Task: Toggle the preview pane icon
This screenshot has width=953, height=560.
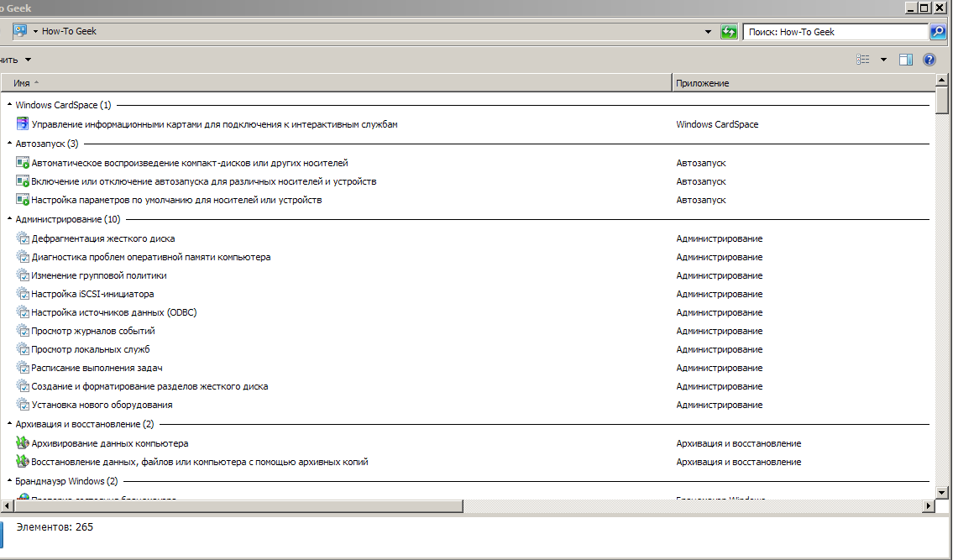Action: point(906,60)
